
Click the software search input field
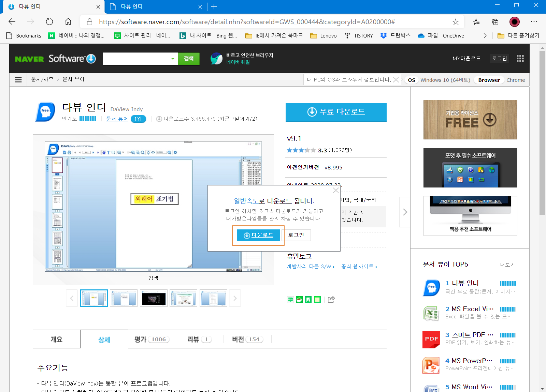136,59
